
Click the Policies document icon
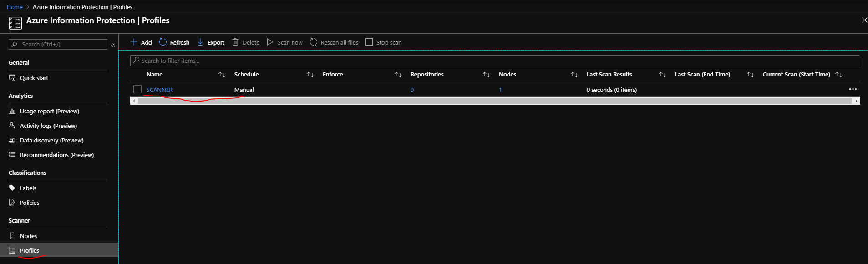pyautogui.click(x=12, y=202)
